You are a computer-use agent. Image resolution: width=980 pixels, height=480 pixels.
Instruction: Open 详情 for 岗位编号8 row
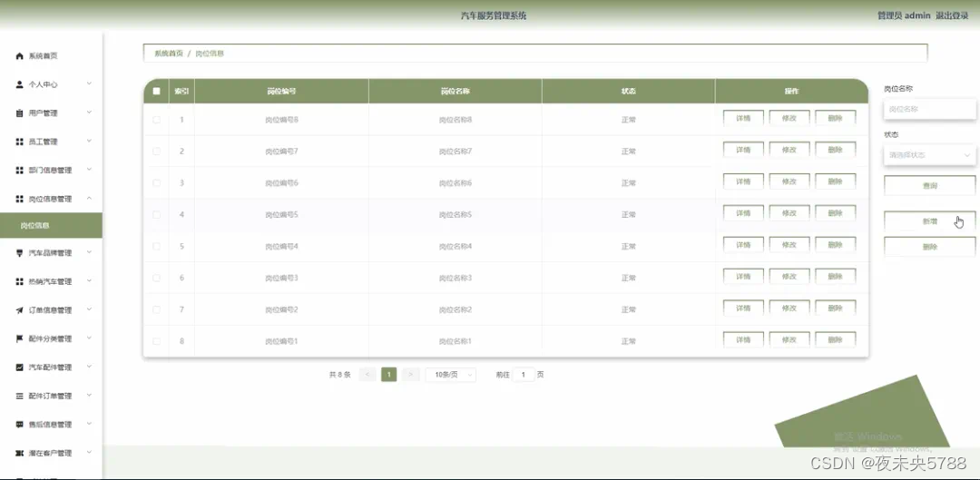tap(743, 118)
